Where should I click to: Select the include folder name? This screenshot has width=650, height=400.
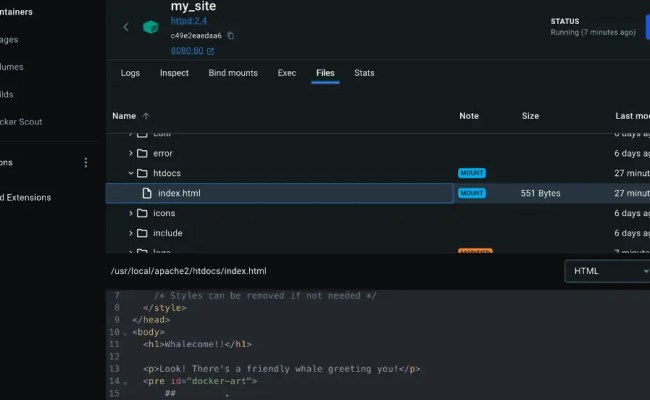pos(168,233)
